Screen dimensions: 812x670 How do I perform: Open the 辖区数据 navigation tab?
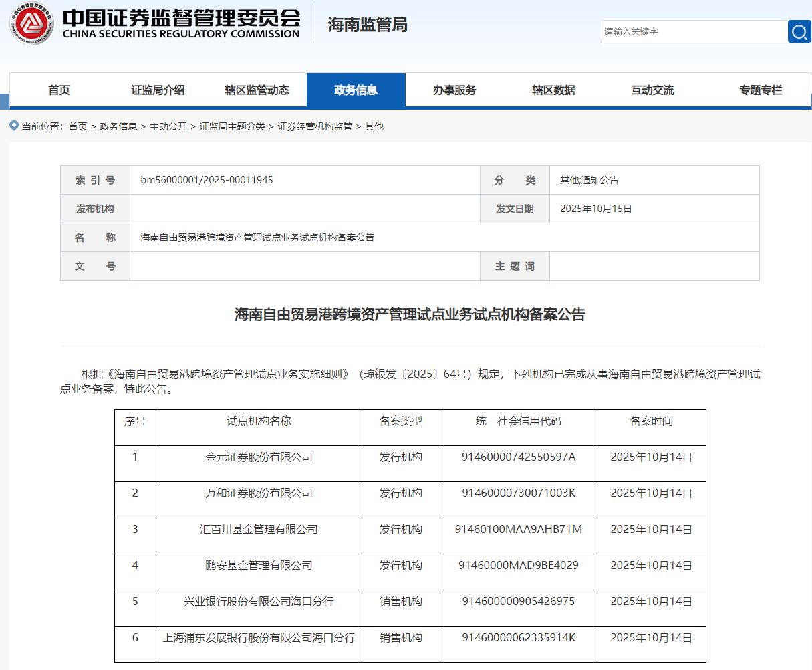coord(553,90)
